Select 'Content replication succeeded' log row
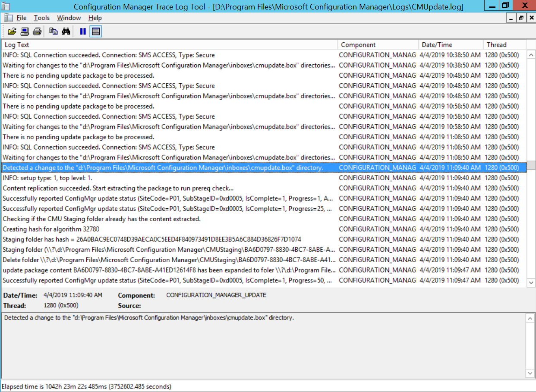Viewport: 536px width, 392px height. click(264, 188)
